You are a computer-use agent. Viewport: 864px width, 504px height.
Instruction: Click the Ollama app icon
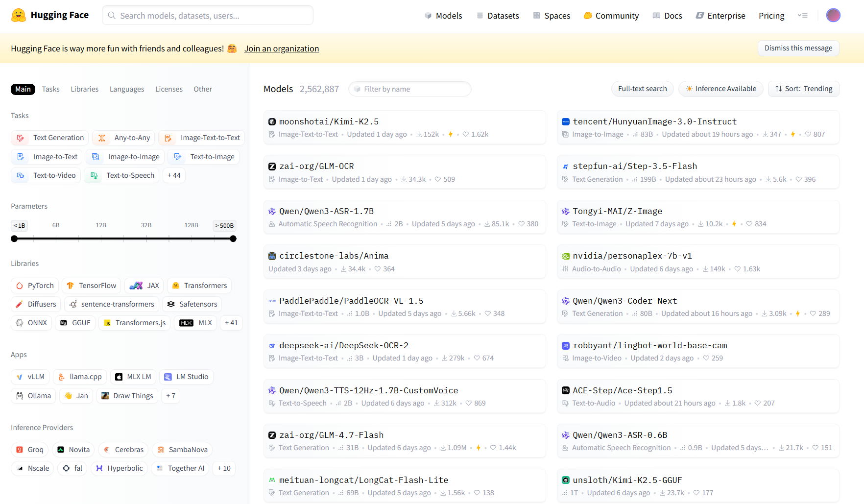(x=20, y=396)
